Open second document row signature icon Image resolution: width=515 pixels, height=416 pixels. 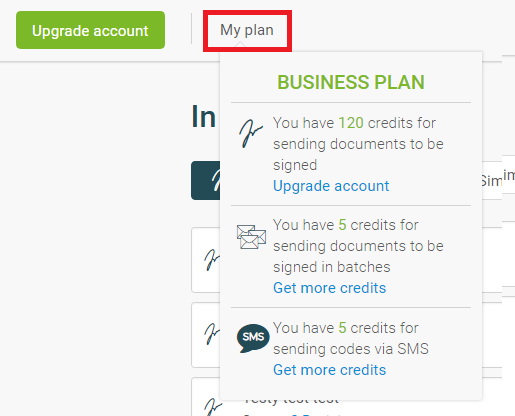212,334
